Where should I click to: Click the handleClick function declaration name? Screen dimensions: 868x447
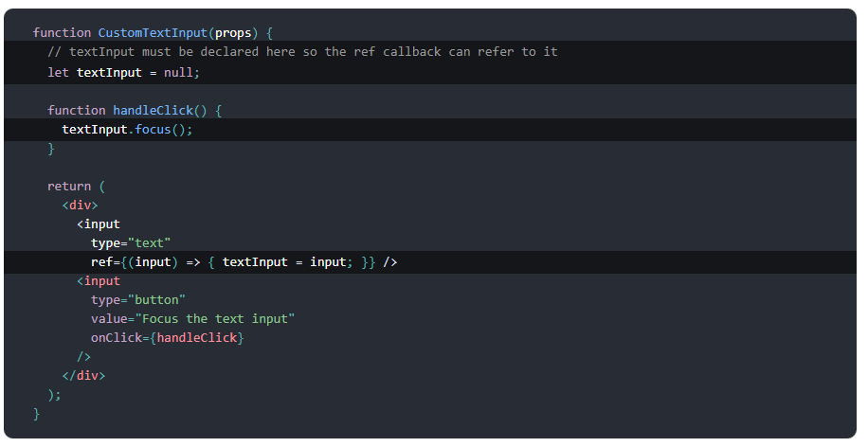[x=153, y=110]
